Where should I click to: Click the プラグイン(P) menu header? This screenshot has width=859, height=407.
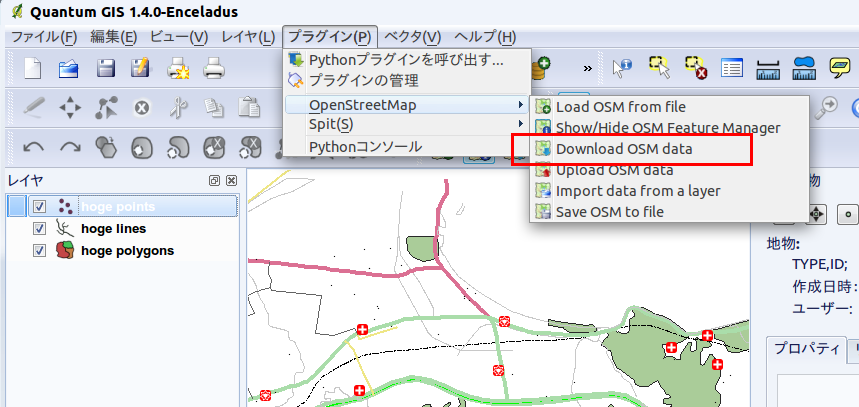pos(330,37)
